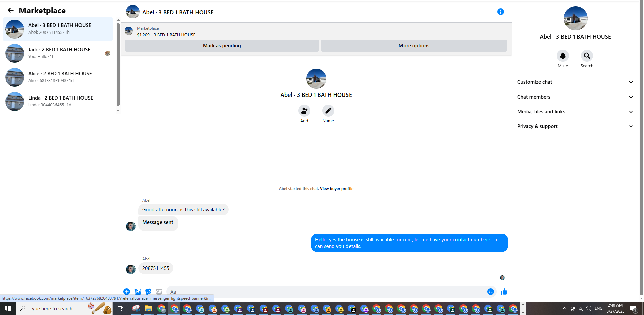Image resolution: width=644 pixels, height=315 pixels.
Task: Click More options button
Action: point(414,46)
